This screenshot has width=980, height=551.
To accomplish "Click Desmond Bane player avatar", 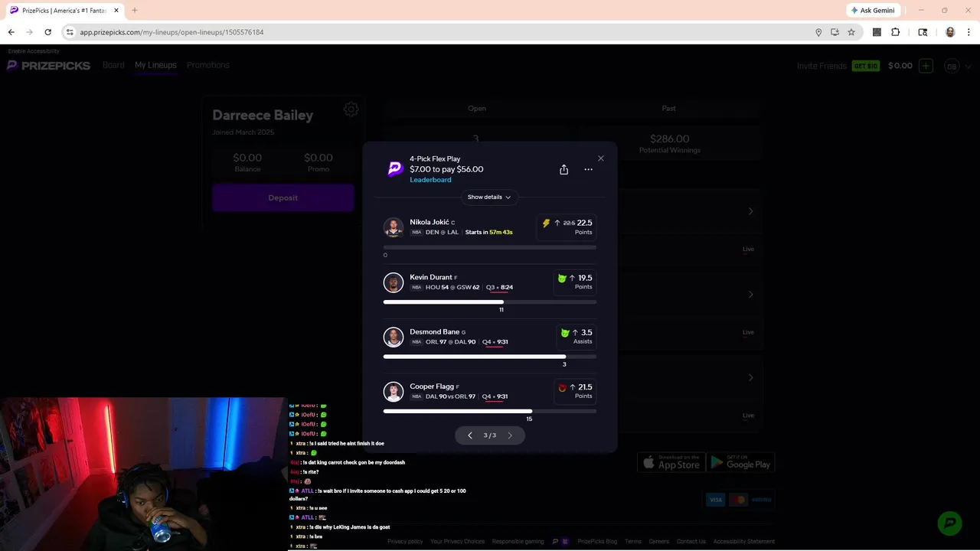I will 394,337.
